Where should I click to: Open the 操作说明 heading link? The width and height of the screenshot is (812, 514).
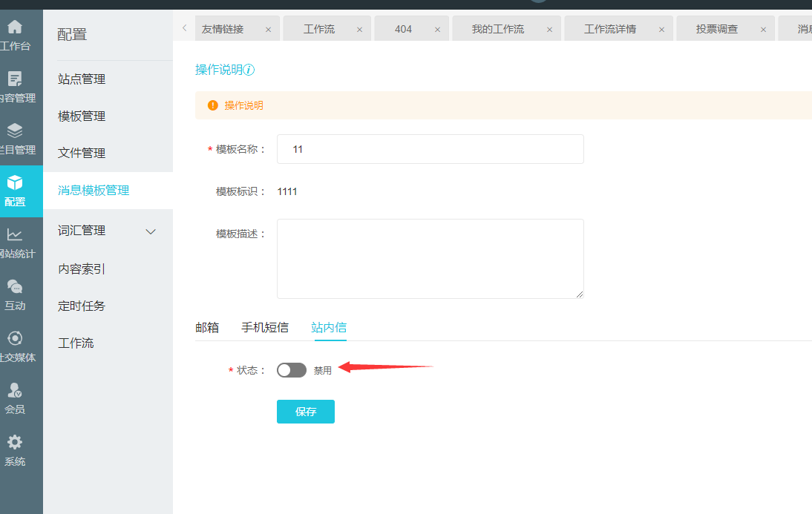pos(218,70)
